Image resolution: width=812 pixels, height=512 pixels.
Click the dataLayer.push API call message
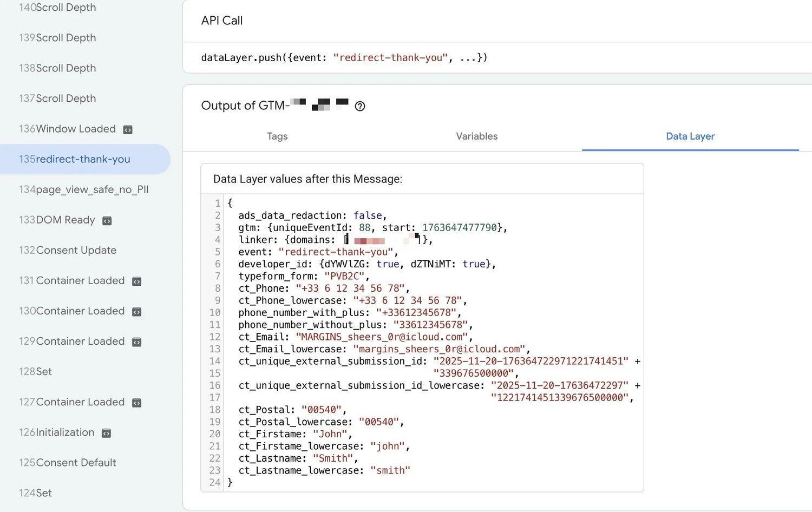344,57
